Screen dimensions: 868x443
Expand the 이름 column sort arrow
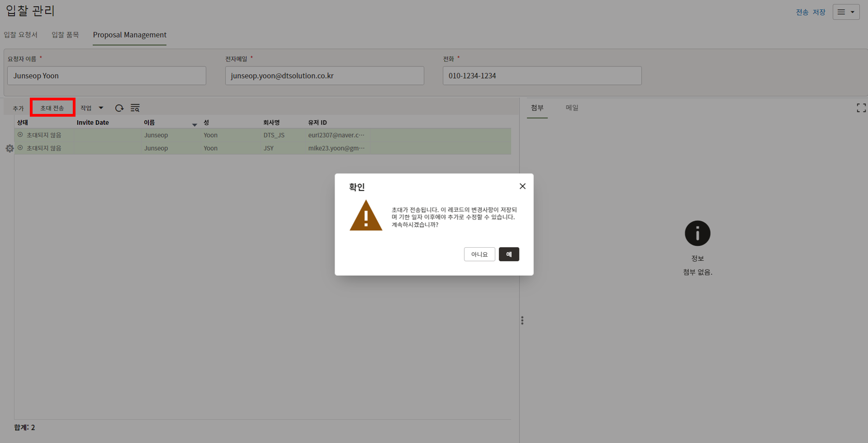[x=194, y=125]
